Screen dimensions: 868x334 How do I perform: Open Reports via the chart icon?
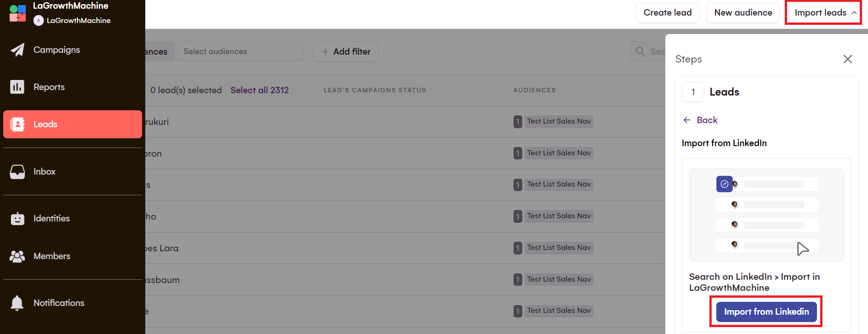[17, 87]
